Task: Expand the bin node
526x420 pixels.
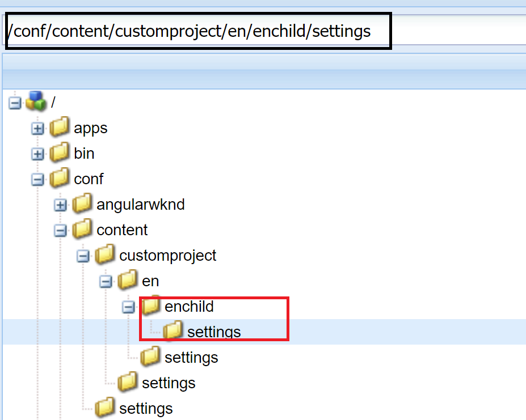Action: [x=37, y=154]
